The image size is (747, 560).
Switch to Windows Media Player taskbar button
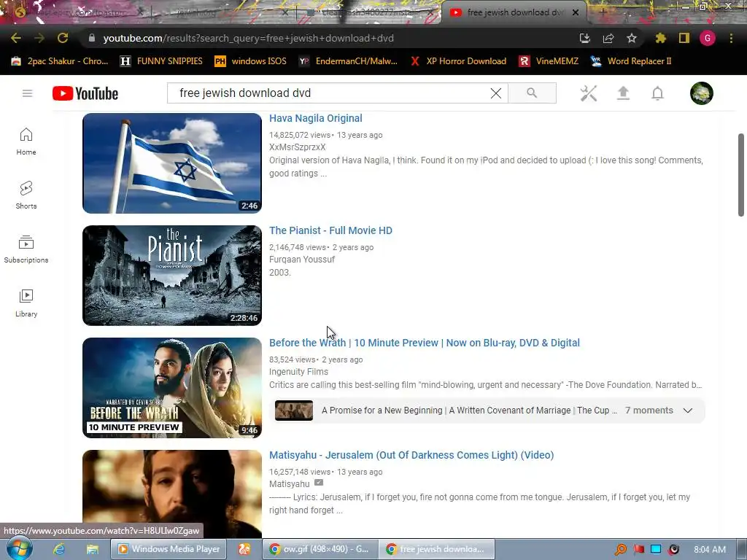[x=169, y=549]
